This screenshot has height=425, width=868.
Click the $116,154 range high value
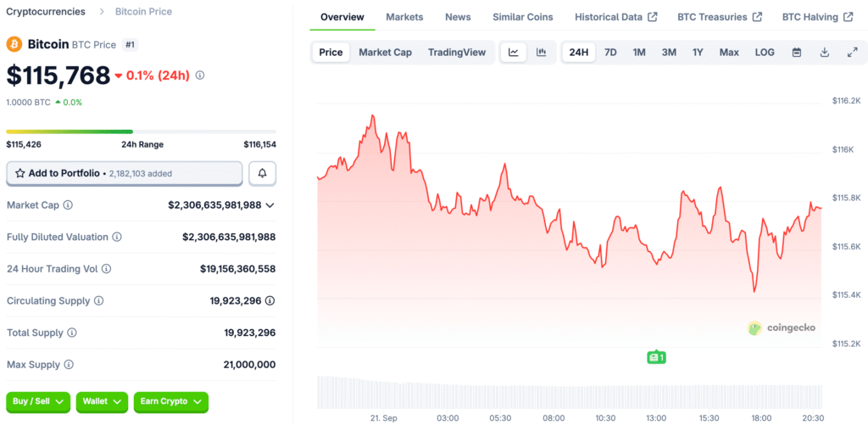pos(259,144)
